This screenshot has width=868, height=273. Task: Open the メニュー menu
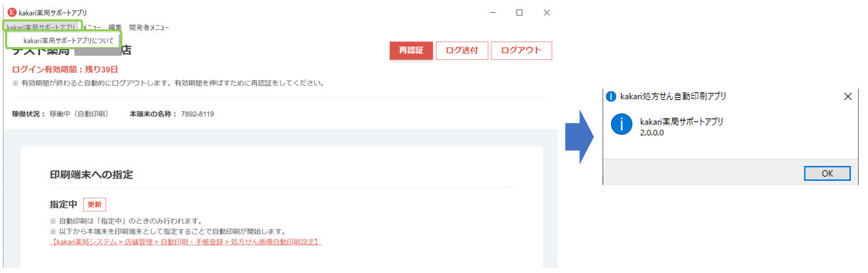[91, 27]
